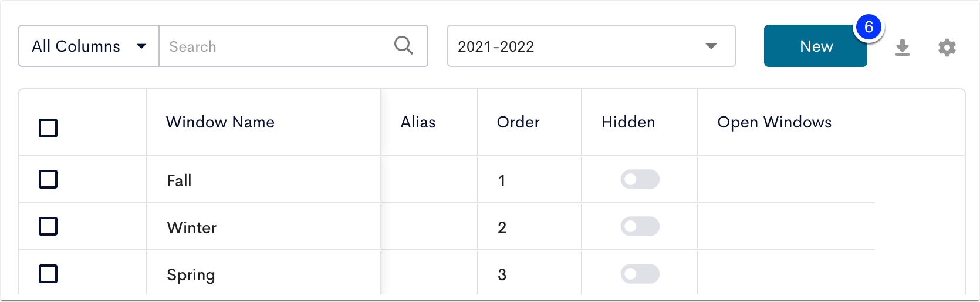
Task: Click the New button
Action: (x=816, y=46)
